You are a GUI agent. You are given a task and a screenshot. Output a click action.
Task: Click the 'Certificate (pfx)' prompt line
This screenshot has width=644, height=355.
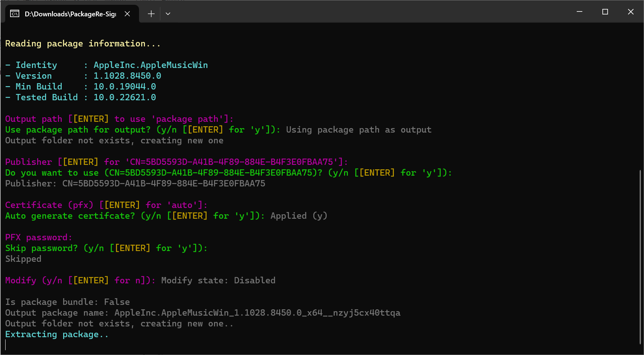tap(106, 205)
